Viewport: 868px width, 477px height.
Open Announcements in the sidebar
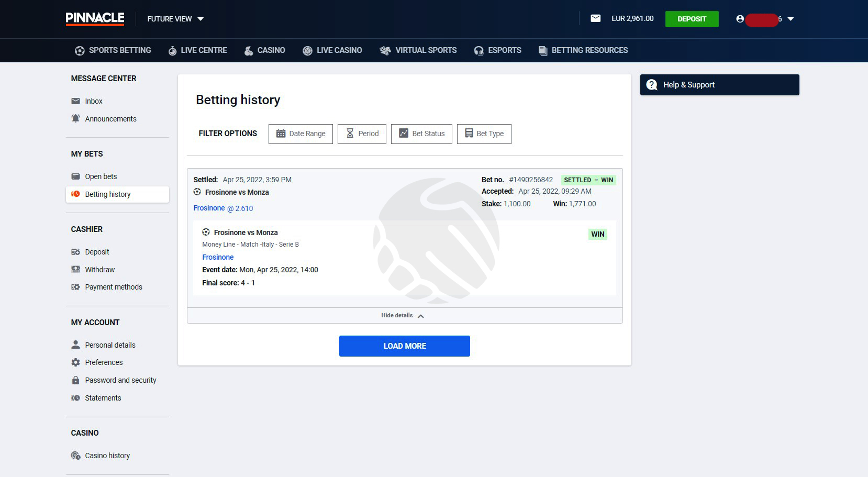pos(110,119)
